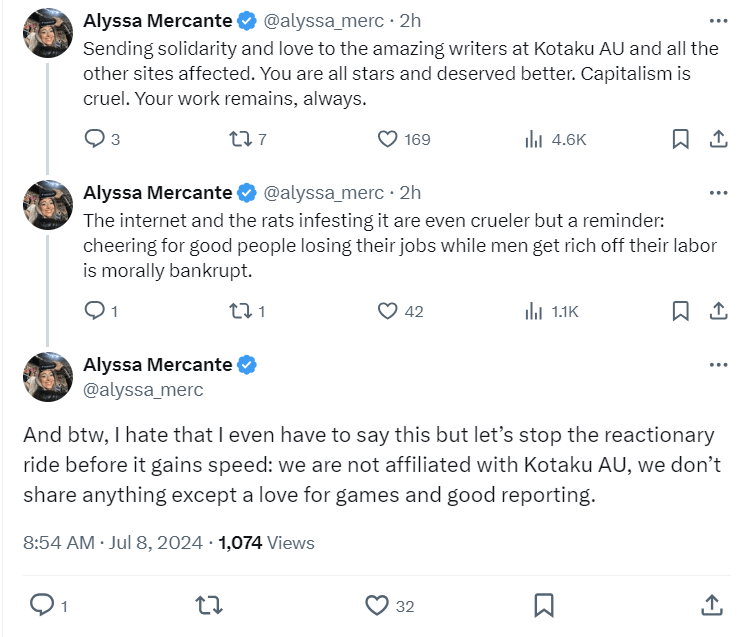This screenshot has height=637, width=749.
Task: Like the tweet with 42 likes
Action: point(388,311)
